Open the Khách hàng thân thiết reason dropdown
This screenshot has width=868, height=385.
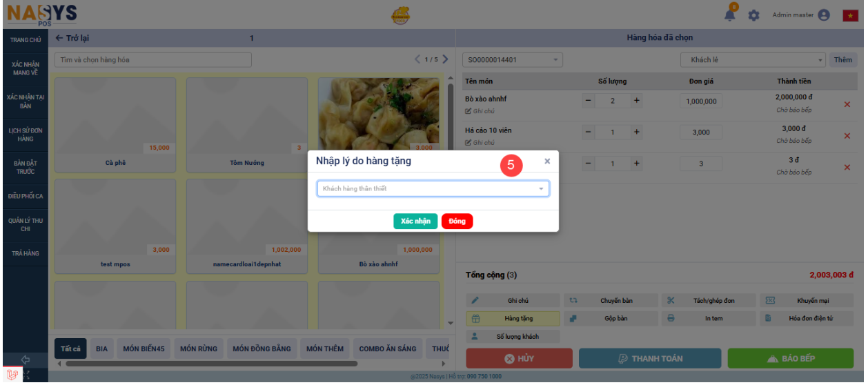(x=433, y=188)
